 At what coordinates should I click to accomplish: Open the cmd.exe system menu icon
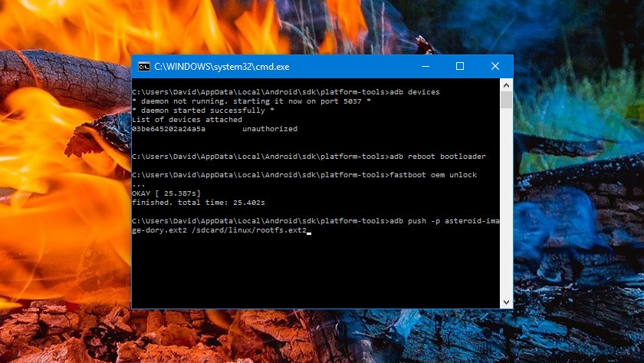[144, 67]
